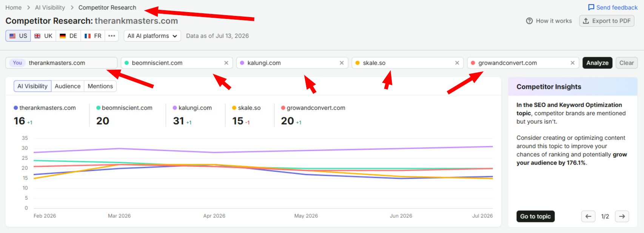Switch to the AI Visibility tab
This screenshot has height=233, width=644.
click(x=32, y=86)
